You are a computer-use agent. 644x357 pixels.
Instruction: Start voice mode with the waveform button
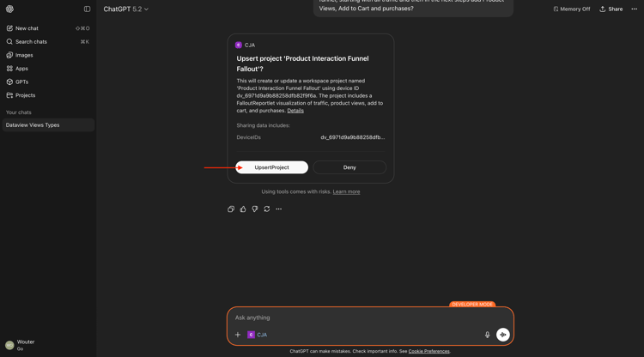[x=502, y=335]
